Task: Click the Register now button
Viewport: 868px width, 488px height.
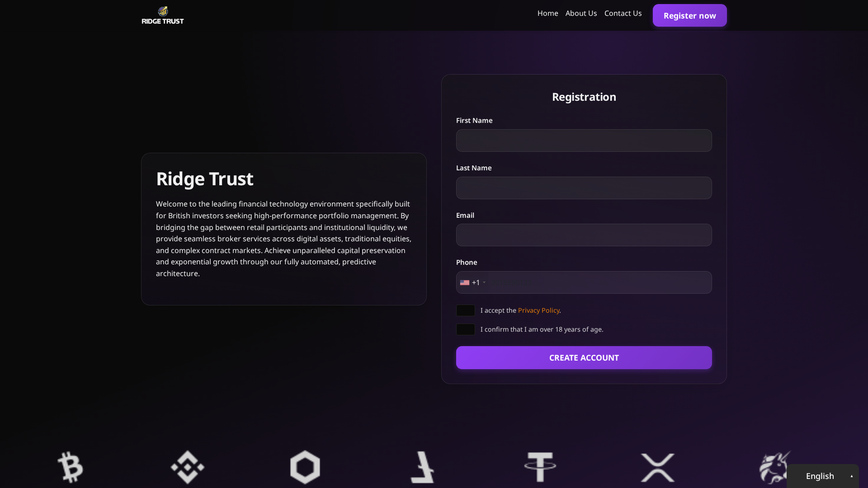Action: click(689, 15)
